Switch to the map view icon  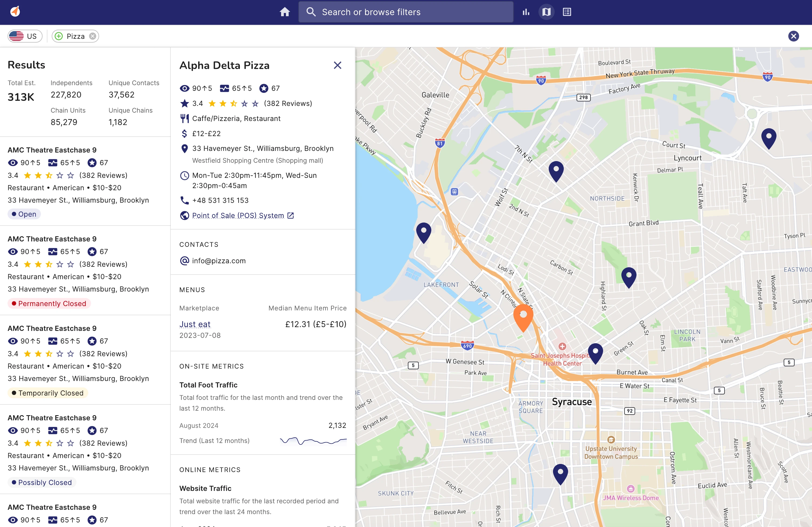[x=546, y=12]
